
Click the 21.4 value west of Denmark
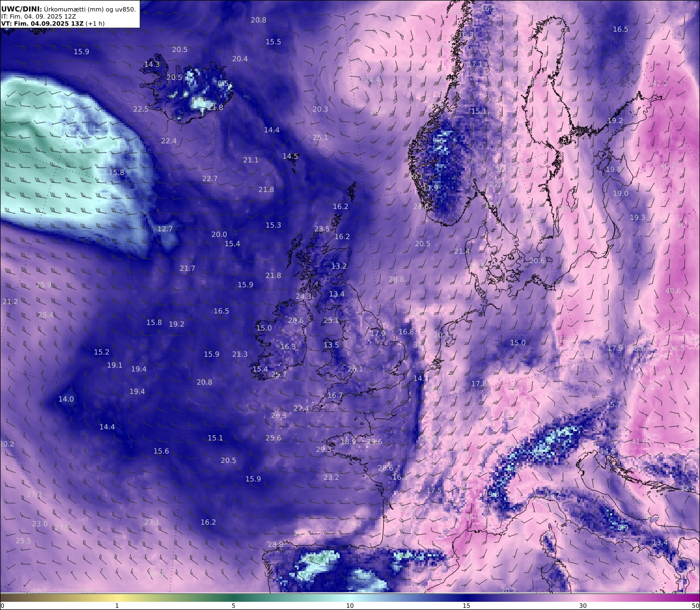(x=462, y=251)
